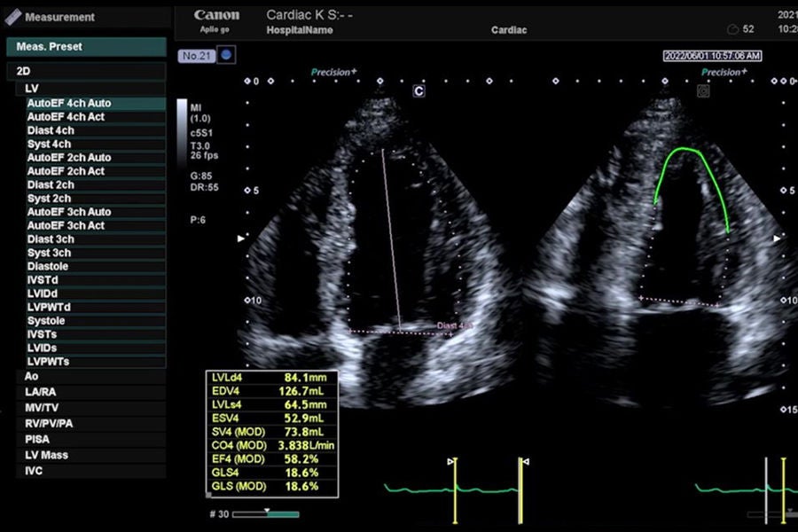Open the IVC measurement group
The height and width of the screenshot is (532, 798).
(91, 471)
